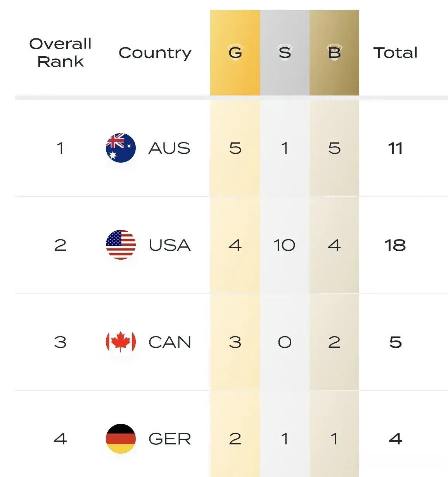Open the AUS country name

170,148
